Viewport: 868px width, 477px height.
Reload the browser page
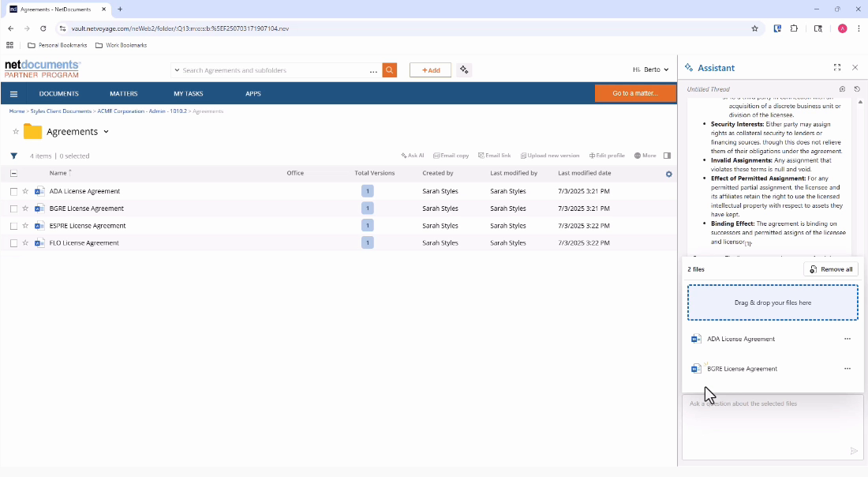(43, 28)
